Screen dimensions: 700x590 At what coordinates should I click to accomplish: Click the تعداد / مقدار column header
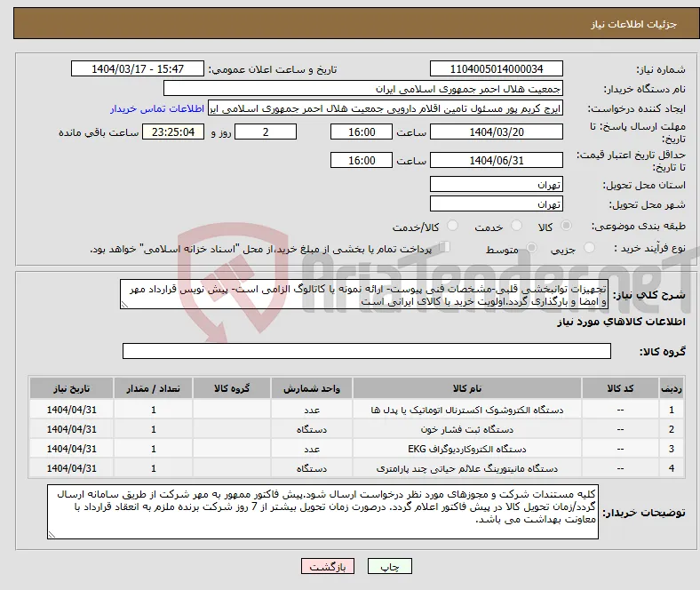[153, 388]
